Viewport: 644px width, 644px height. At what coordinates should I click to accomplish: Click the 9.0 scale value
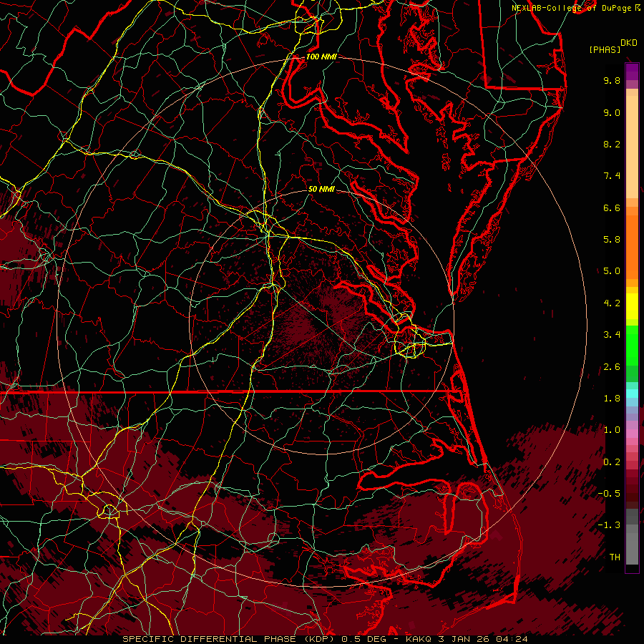tap(612, 112)
